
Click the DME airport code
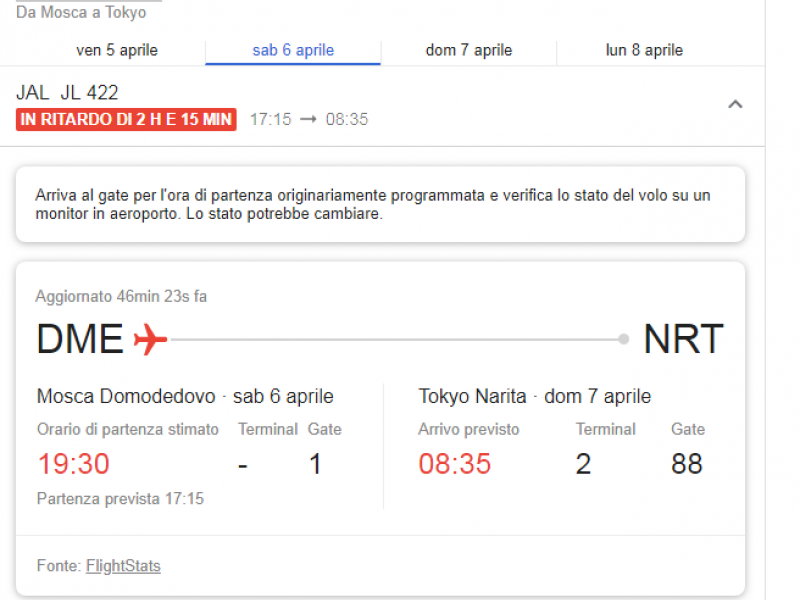point(79,340)
